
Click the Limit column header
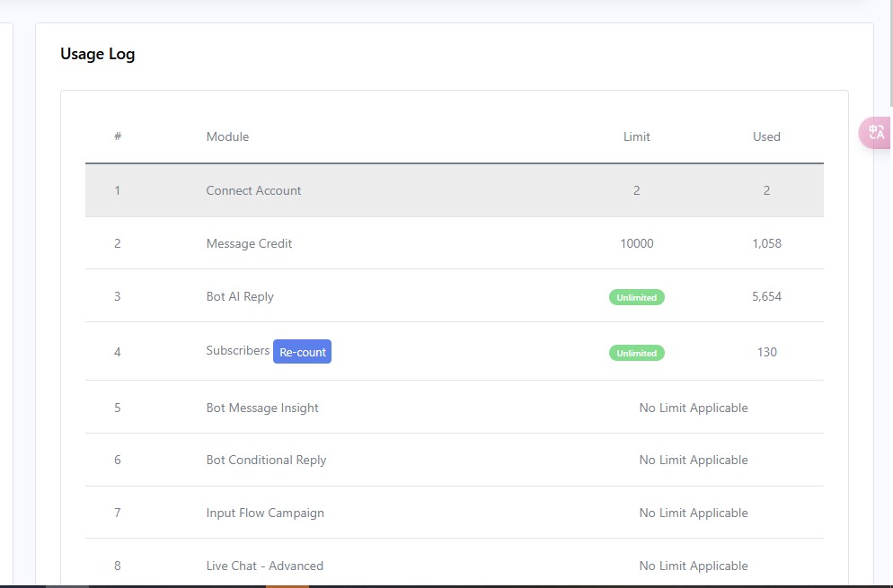(636, 136)
